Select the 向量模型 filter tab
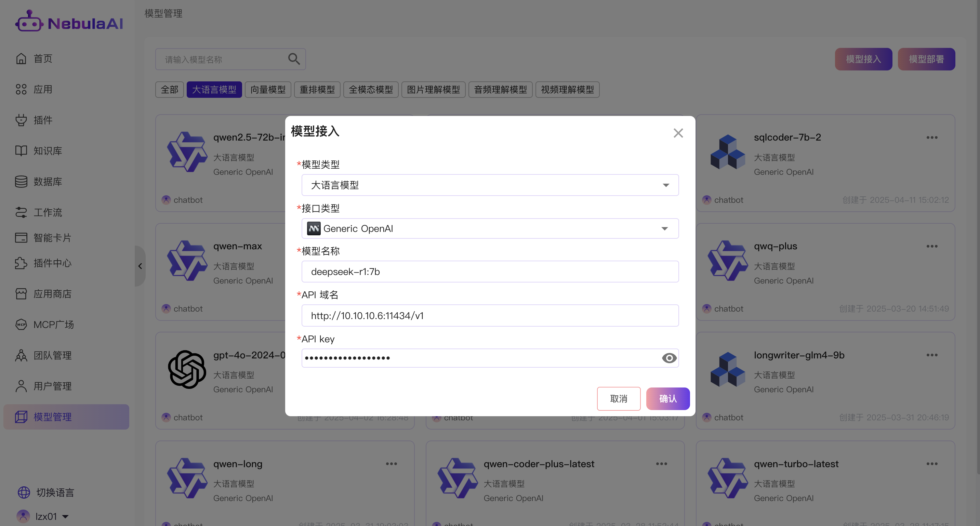This screenshot has height=526, width=980. click(x=268, y=90)
